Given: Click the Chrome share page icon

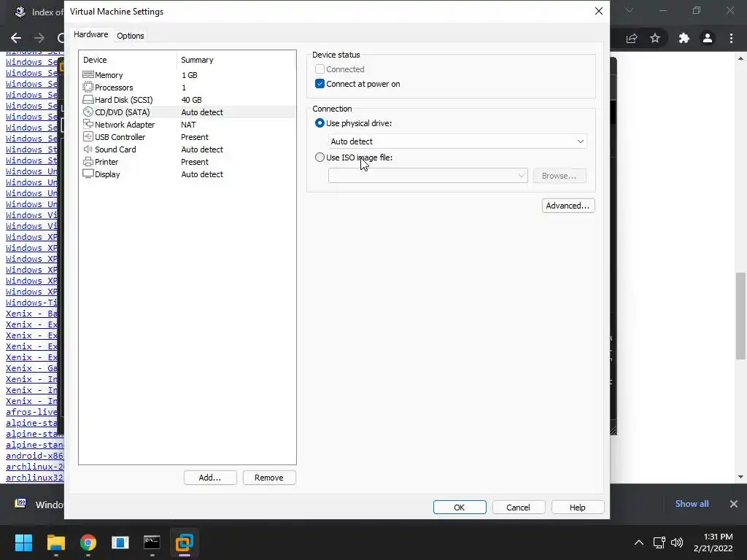Looking at the screenshot, I should [x=632, y=38].
